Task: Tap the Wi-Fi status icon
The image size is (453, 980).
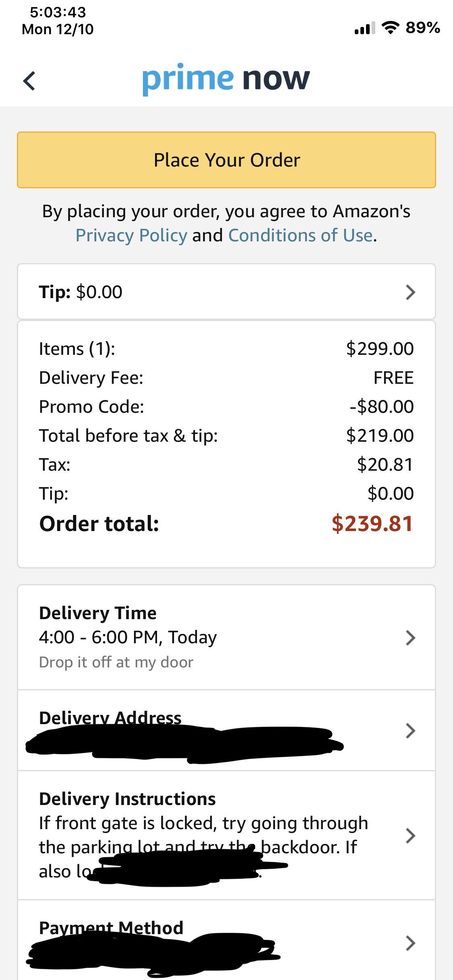Action: click(390, 28)
